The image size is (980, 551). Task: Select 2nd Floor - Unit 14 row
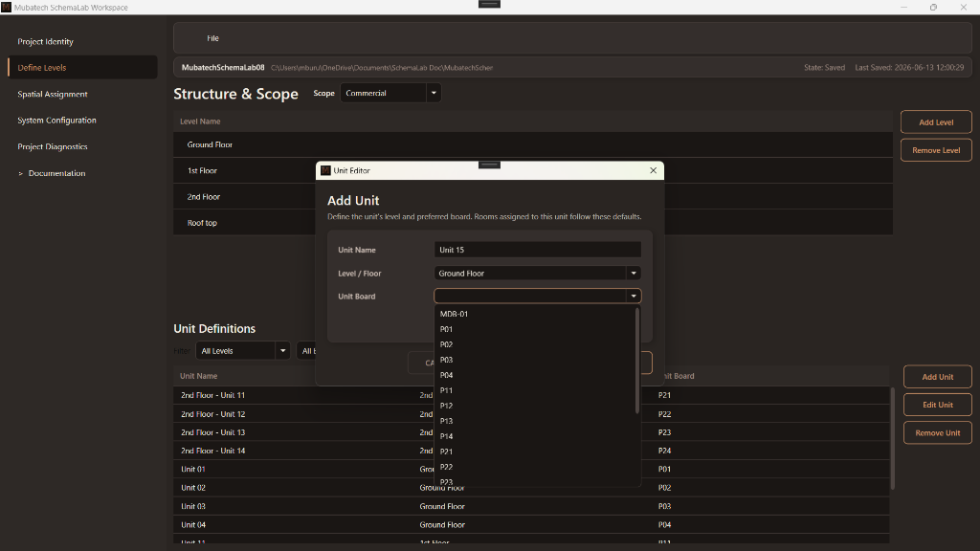point(531,452)
